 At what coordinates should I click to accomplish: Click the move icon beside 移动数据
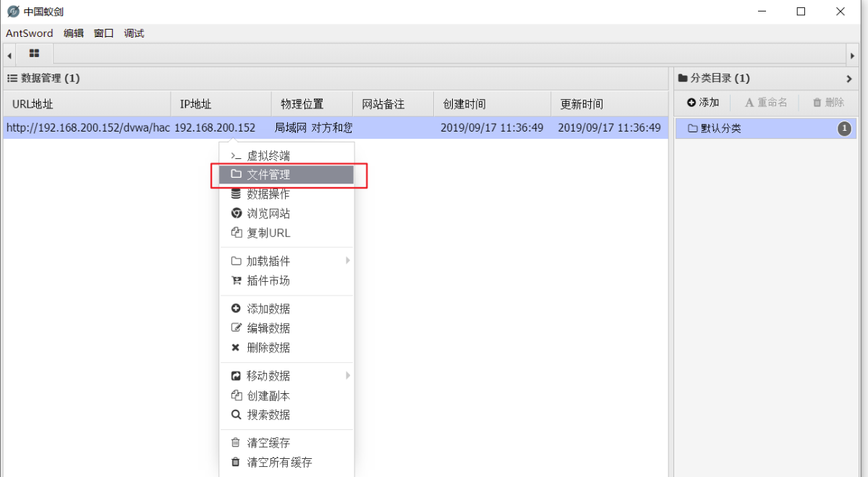pyautogui.click(x=235, y=376)
